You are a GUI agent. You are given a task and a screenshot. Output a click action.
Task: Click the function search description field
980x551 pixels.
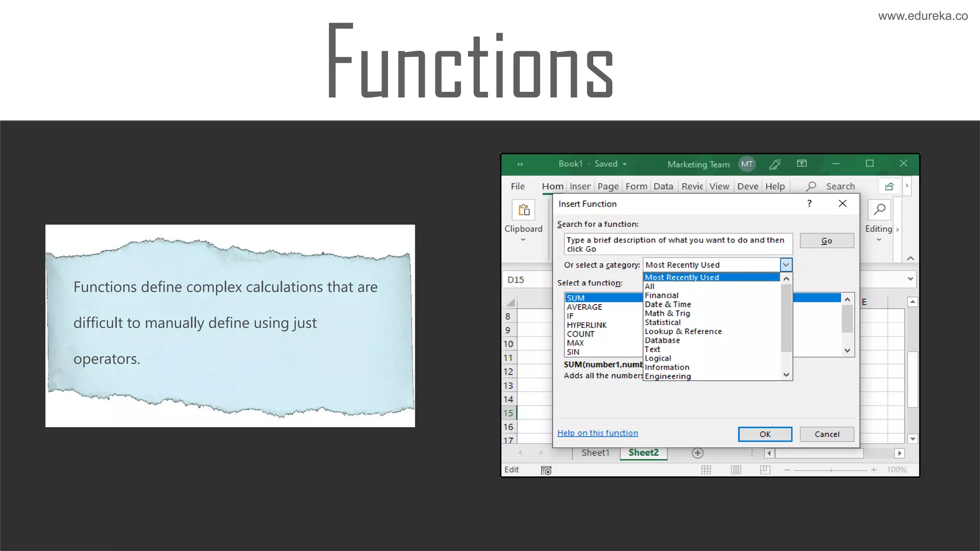(678, 244)
